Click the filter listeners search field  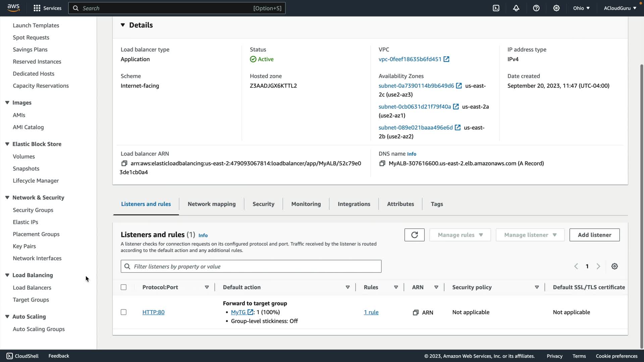click(251, 266)
